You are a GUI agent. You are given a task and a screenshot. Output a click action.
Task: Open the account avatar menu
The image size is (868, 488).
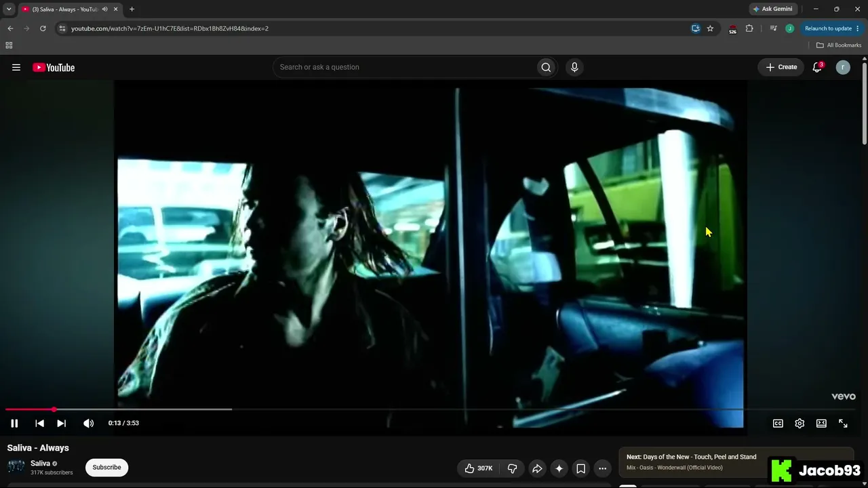[843, 67]
